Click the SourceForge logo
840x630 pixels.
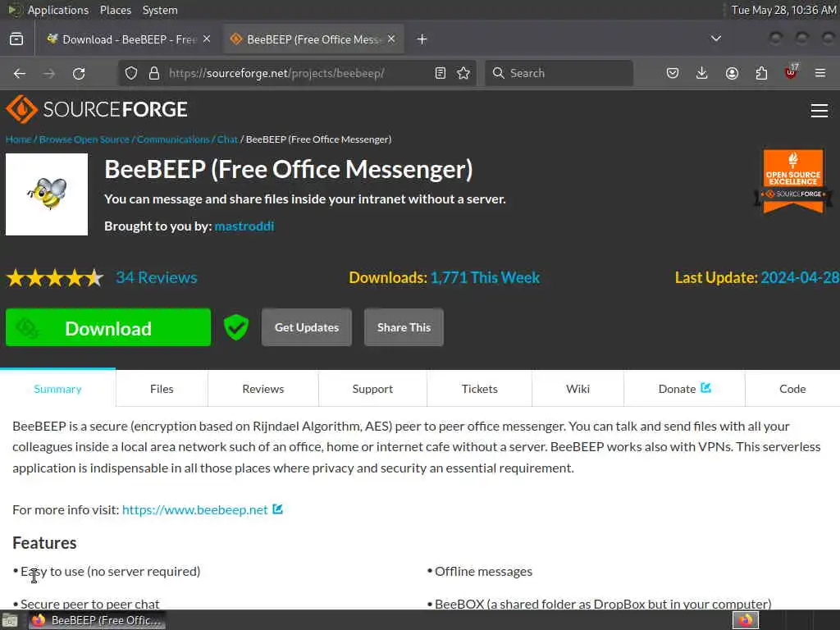click(97, 109)
